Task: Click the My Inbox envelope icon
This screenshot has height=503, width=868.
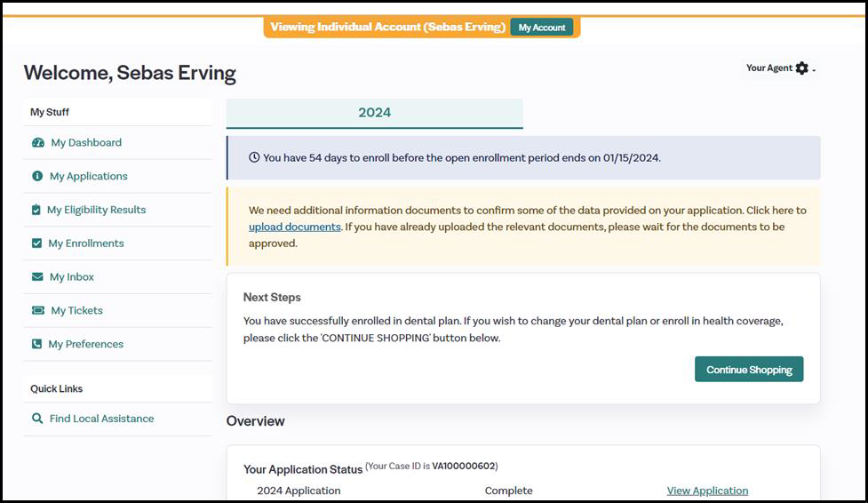Action: click(37, 277)
